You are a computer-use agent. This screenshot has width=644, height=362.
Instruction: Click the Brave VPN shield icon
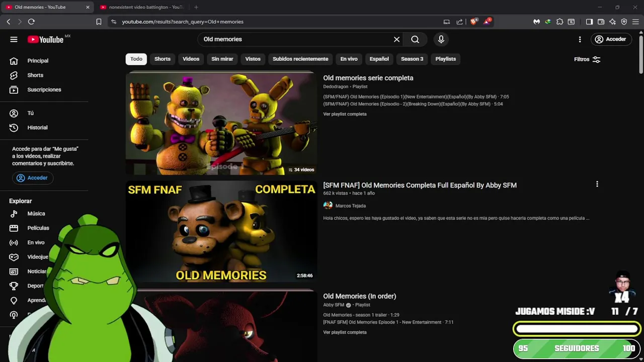click(624, 22)
